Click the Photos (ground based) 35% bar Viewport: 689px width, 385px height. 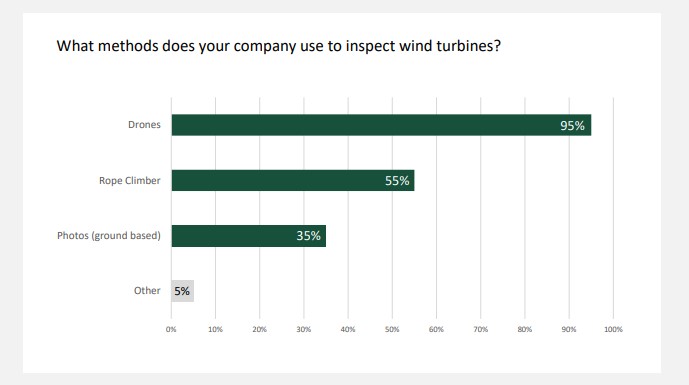pos(249,236)
